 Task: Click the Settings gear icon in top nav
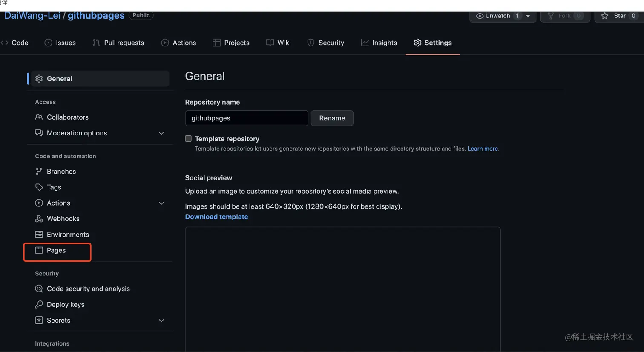click(417, 43)
